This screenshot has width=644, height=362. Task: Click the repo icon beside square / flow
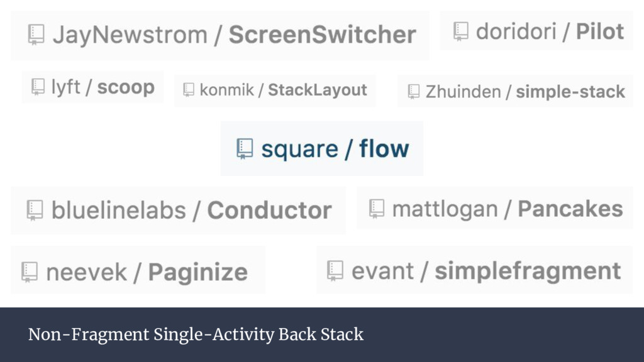pos(245,148)
